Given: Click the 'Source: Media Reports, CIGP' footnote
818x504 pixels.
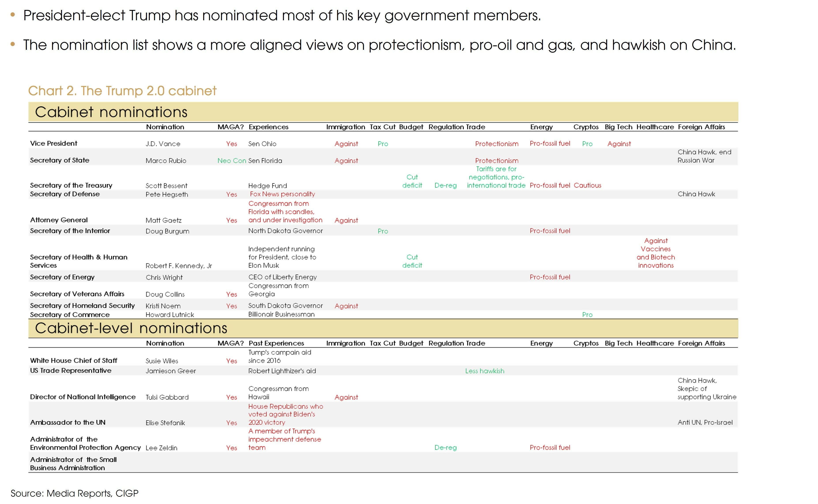Looking at the screenshot, I should pos(74,493).
